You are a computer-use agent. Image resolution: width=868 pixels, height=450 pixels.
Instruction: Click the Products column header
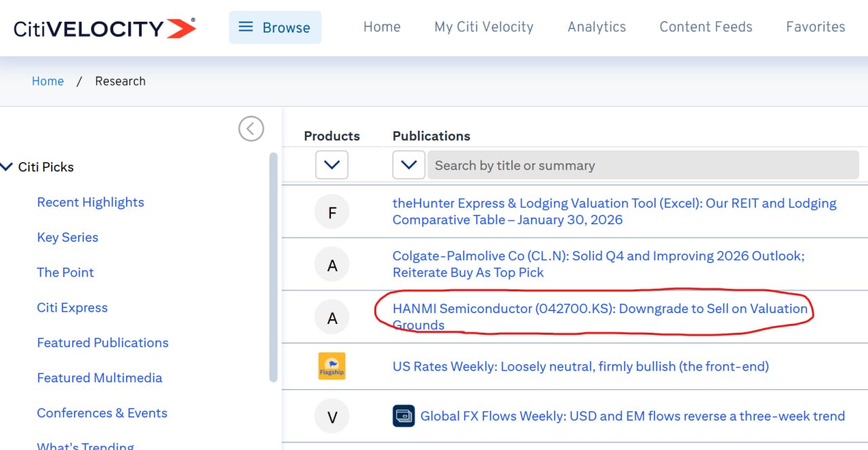point(332,136)
